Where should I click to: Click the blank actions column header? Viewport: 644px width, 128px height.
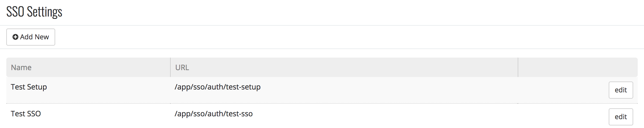(577, 68)
